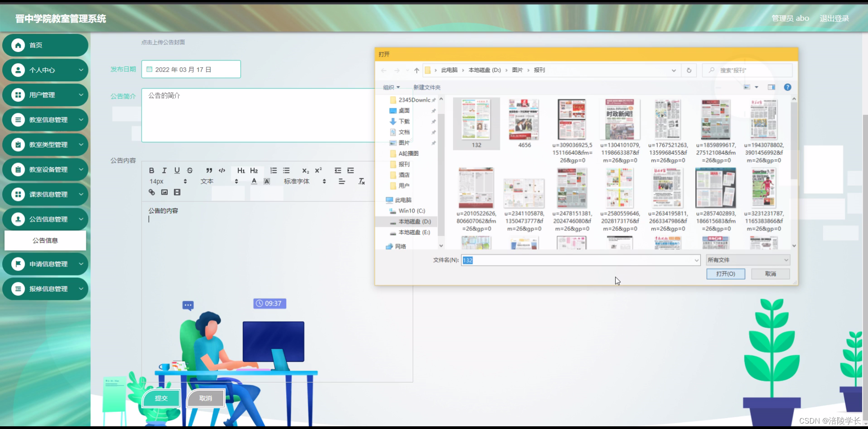This screenshot has width=868, height=429.
Task: Toggle the preview pane in the file dialog
Action: point(772,87)
